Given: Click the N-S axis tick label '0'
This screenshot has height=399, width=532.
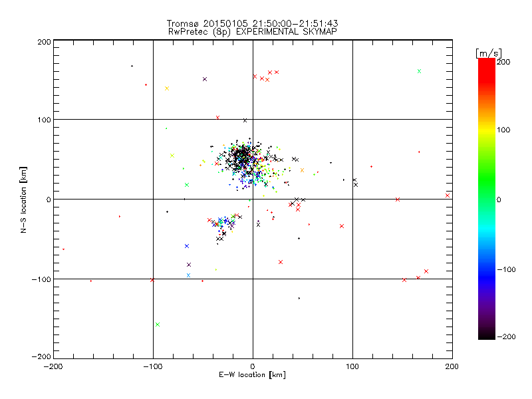Looking at the screenshot, I should pyautogui.click(x=49, y=199).
